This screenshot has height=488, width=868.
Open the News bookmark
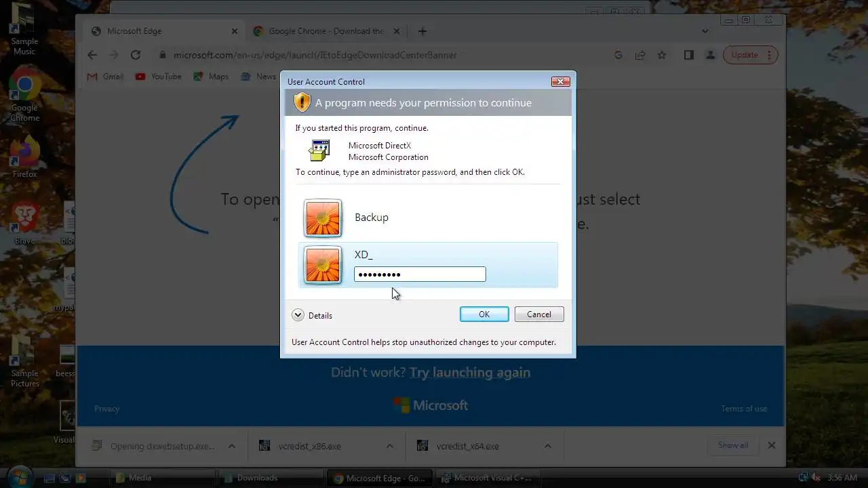[x=258, y=77]
